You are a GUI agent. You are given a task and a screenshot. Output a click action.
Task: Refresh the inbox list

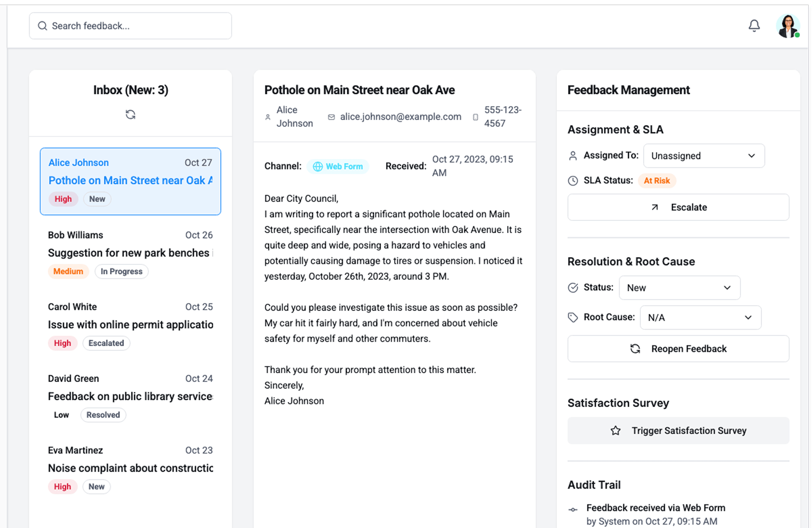click(130, 114)
